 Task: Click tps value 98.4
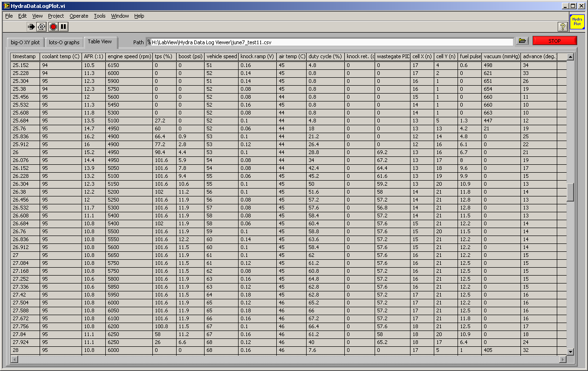[164, 152]
